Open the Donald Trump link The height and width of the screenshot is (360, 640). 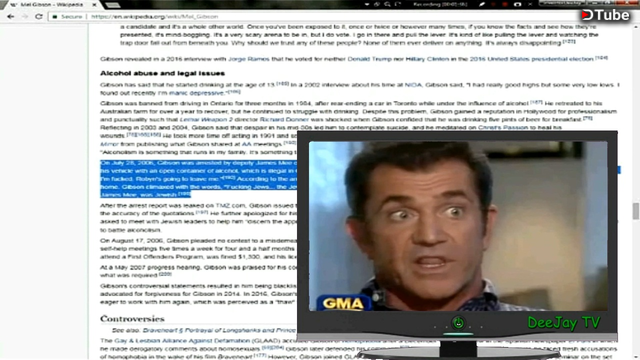pyautogui.click(x=369, y=59)
